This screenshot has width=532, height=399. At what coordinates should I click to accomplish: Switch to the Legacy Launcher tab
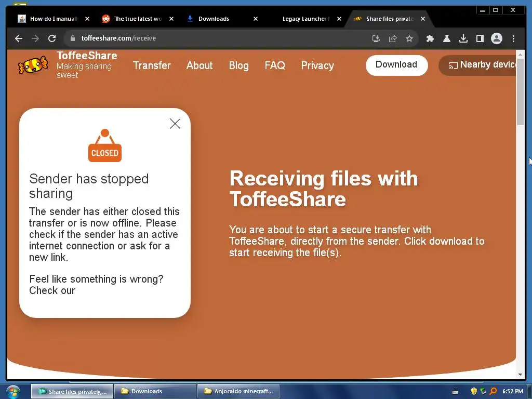pos(305,19)
